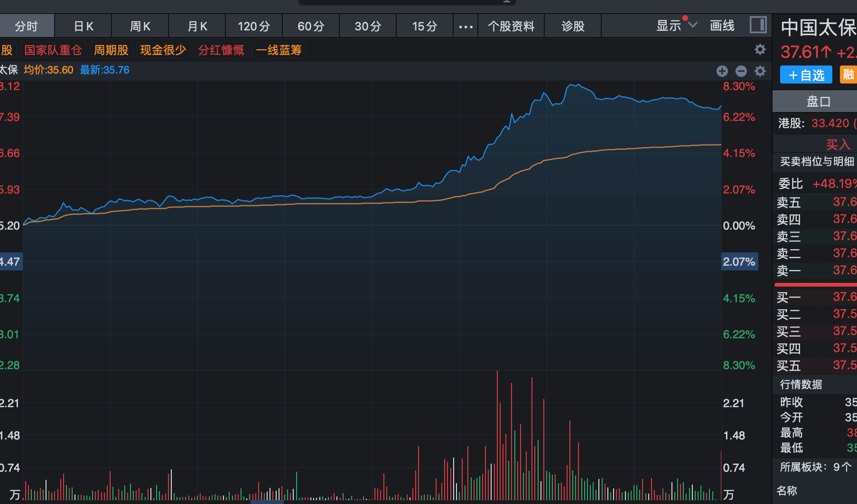Click the 中国太保 stock name
The width and height of the screenshot is (857, 504).
pyautogui.click(x=819, y=28)
